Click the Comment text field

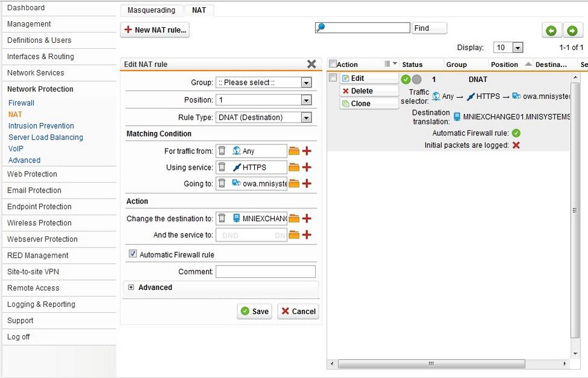click(x=266, y=272)
